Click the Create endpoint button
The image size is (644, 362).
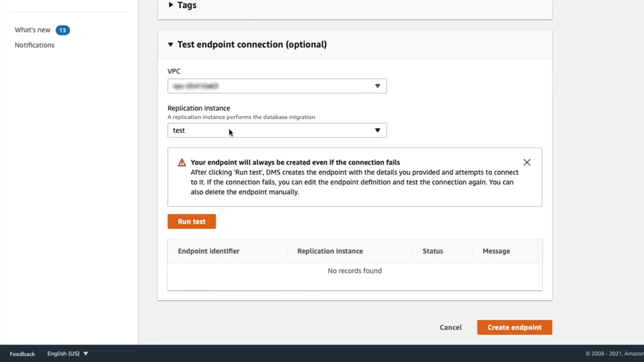click(514, 327)
